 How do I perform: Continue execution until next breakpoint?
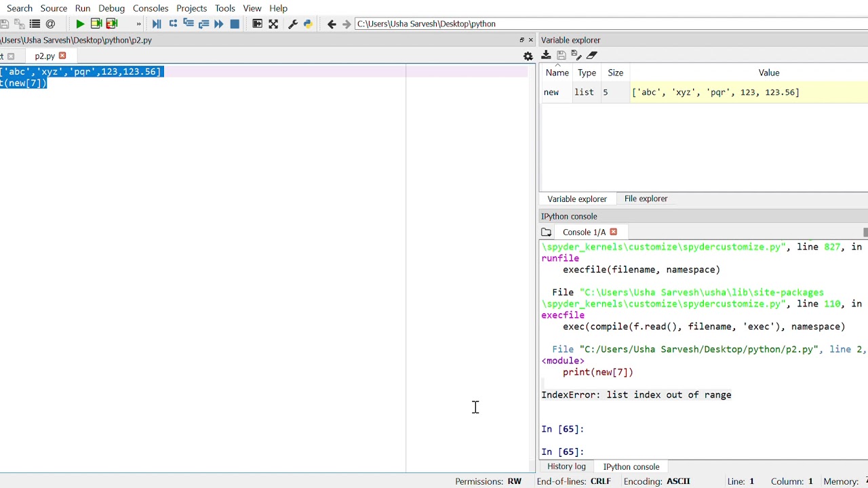pyautogui.click(x=219, y=24)
